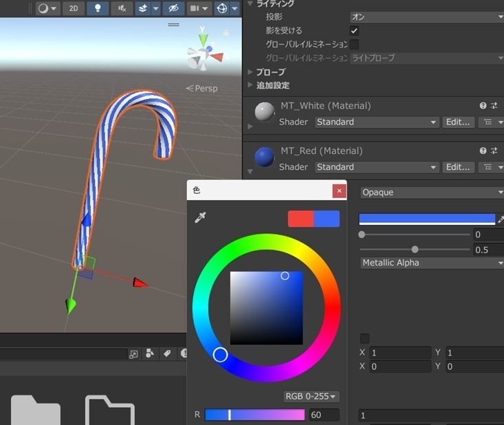Open MT_Red preset settings icon

tap(494, 151)
